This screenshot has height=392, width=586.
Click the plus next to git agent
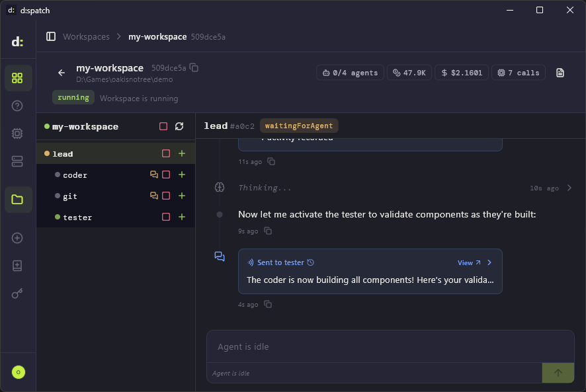(182, 196)
